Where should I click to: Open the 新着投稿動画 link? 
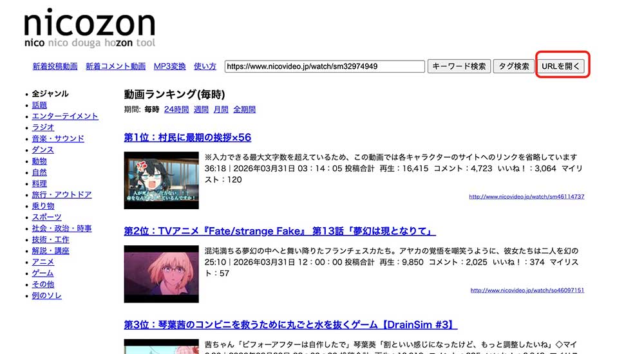coord(55,66)
